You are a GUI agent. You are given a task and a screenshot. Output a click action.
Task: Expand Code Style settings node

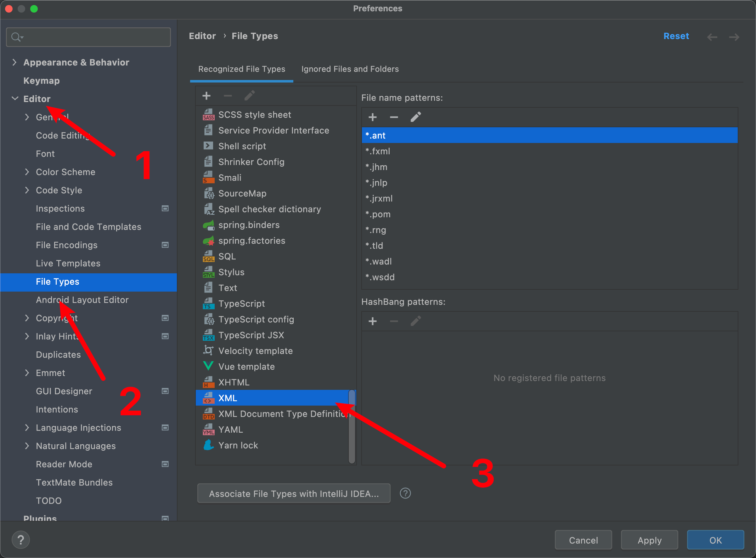(27, 190)
